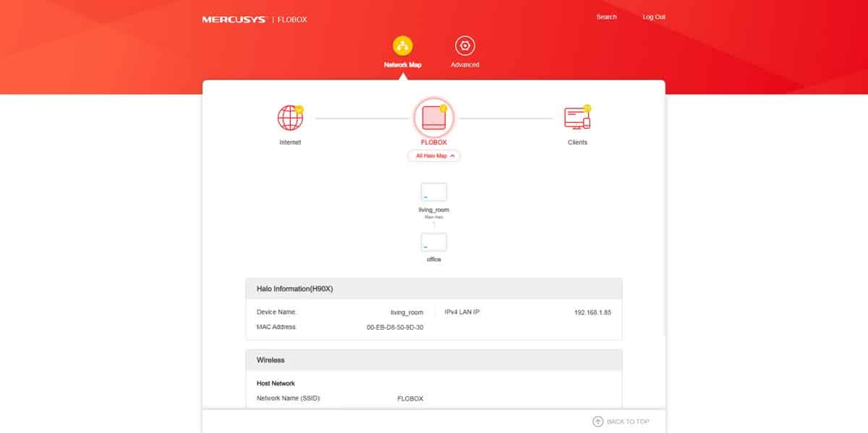
Task: Select the office Halo unit icon
Action: click(x=434, y=242)
